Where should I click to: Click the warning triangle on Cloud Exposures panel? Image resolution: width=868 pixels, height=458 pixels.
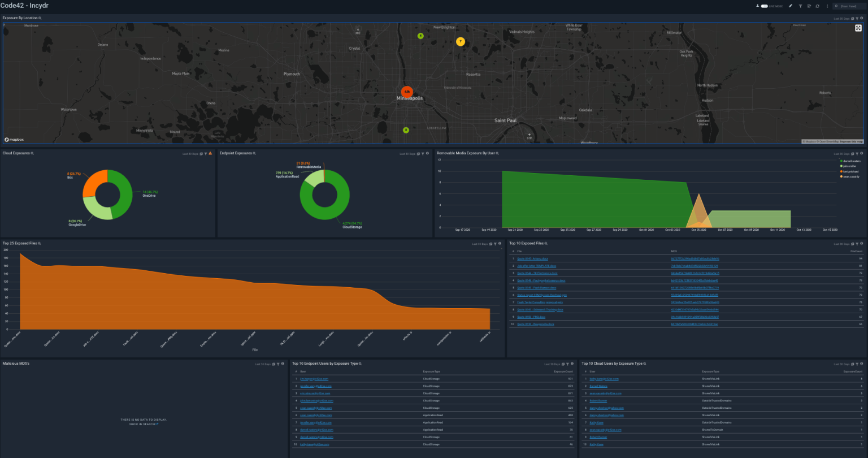tap(211, 153)
